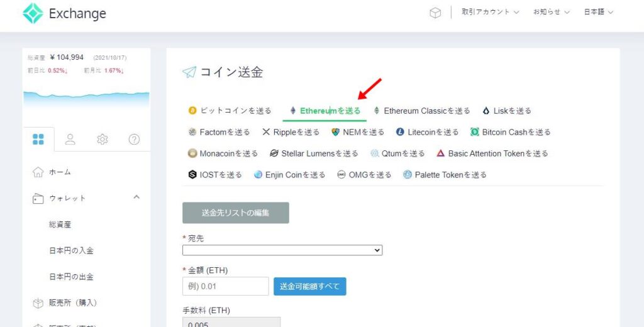Screen dimensions: 644x327
Task: Select the Stellar Lumensを送る tab
Action: tap(314, 153)
